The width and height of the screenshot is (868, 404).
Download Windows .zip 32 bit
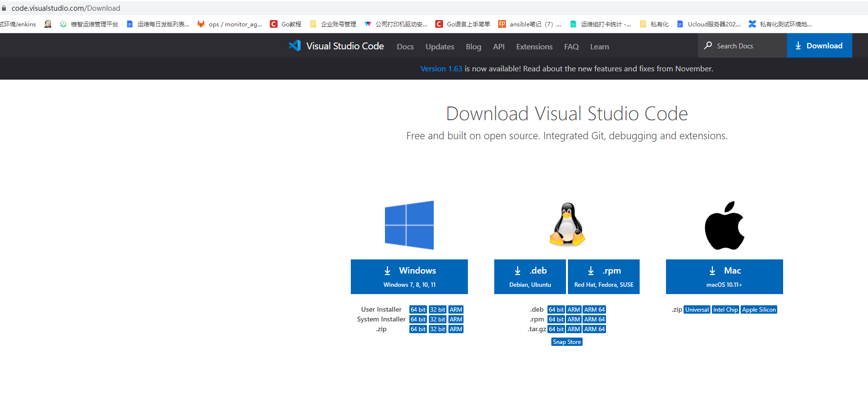pyautogui.click(x=438, y=329)
